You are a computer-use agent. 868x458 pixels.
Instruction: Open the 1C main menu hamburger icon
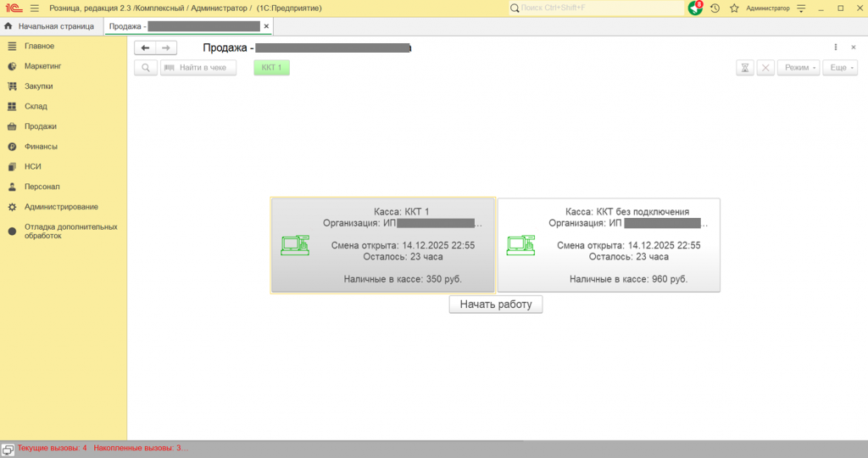pyautogui.click(x=35, y=8)
